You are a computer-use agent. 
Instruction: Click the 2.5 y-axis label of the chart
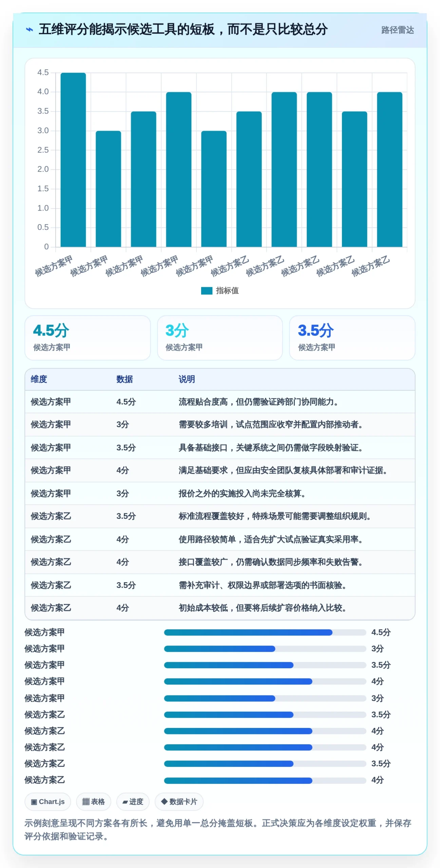[x=43, y=150]
